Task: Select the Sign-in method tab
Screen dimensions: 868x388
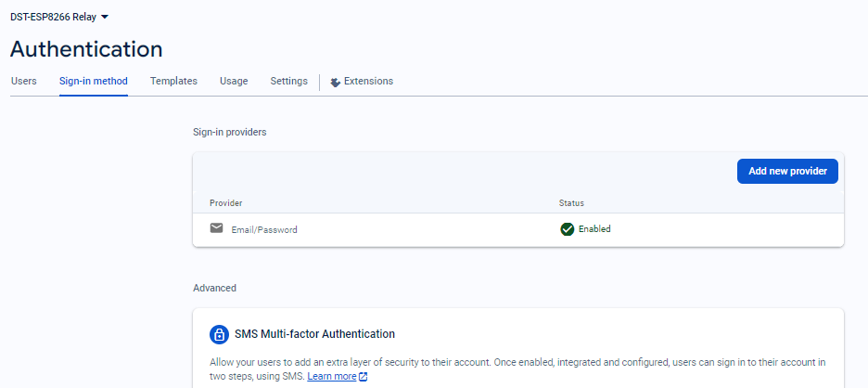Action: click(x=94, y=82)
